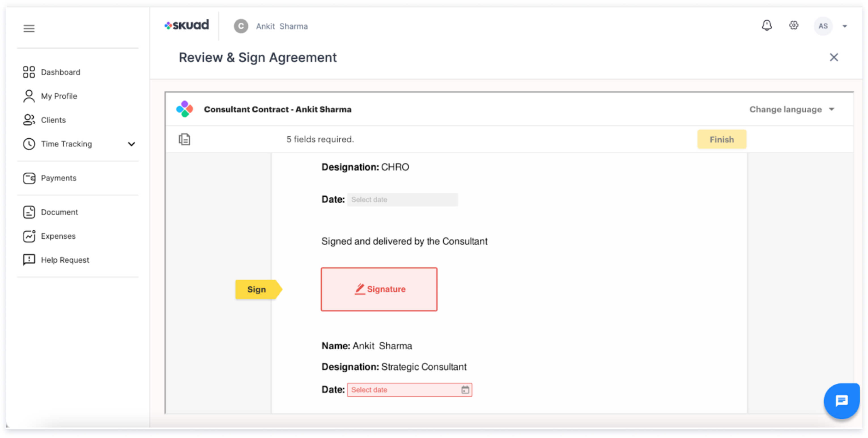Click the document pages icon
This screenshot has height=438, width=868.
pos(184,139)
